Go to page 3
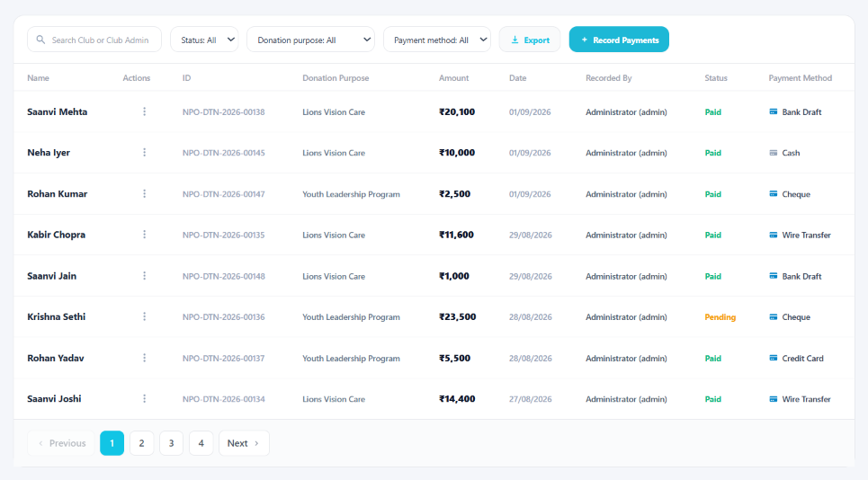 [171, 443]
